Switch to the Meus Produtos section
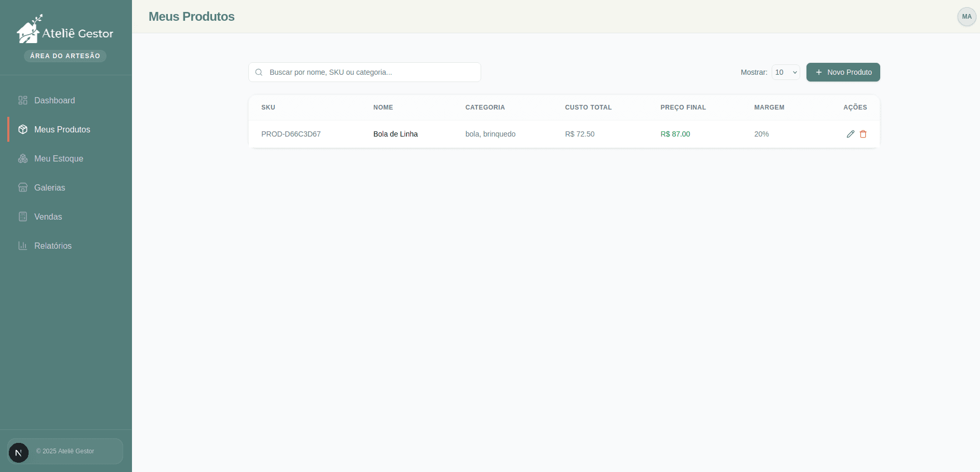Viewport: 980px width, 472px height. pos(62,129)
